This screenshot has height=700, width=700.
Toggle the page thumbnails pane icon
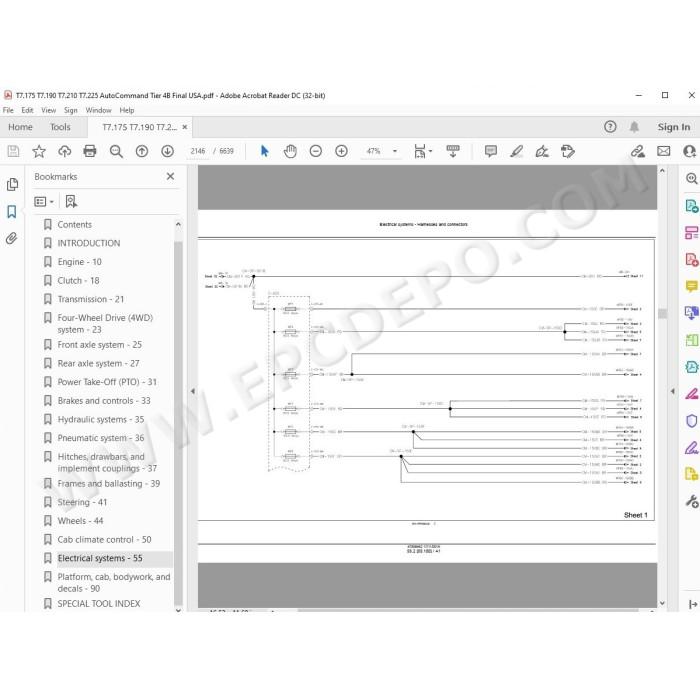tap(12, 184)
